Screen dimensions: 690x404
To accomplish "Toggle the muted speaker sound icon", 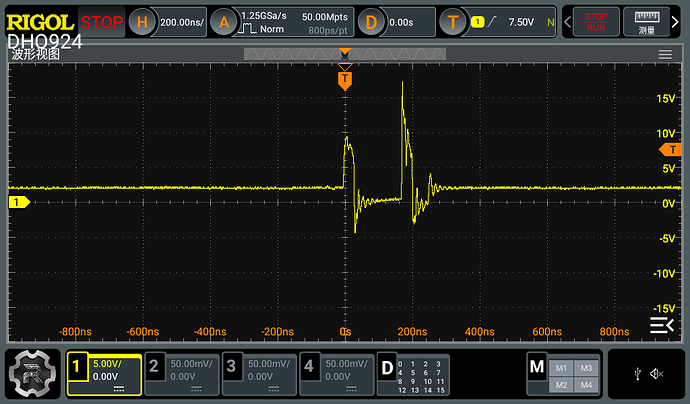I will (656, 374).
